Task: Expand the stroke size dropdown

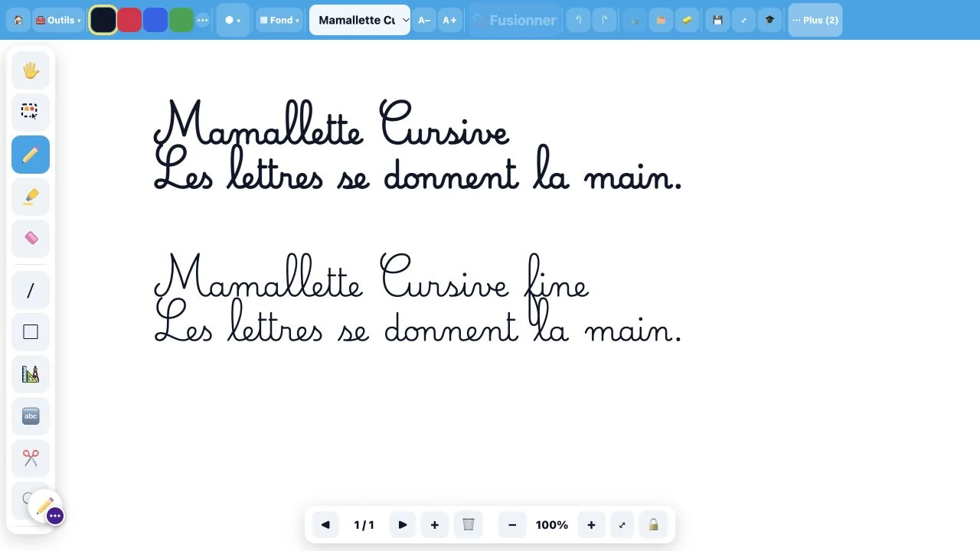Action: pos(233,20)
